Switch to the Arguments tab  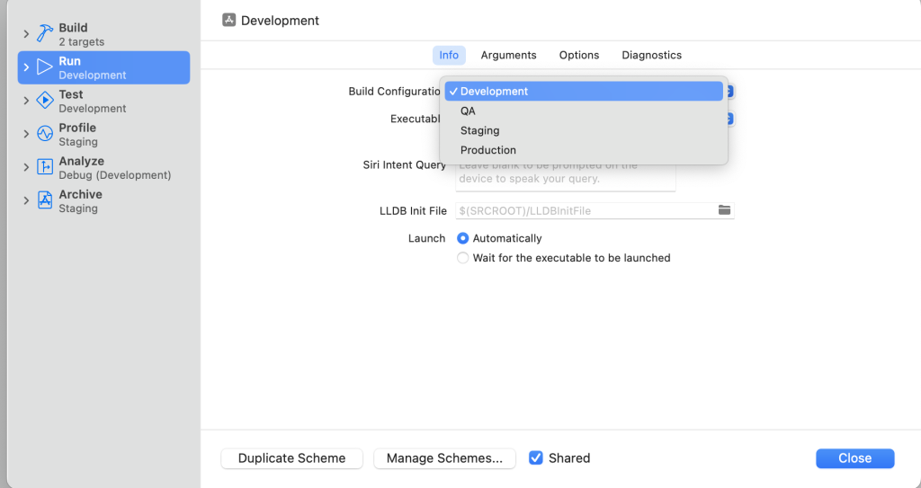[x=508, y=55]
